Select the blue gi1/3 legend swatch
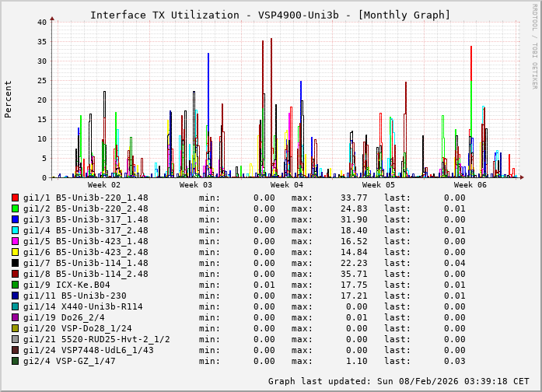 coord(15,219)
